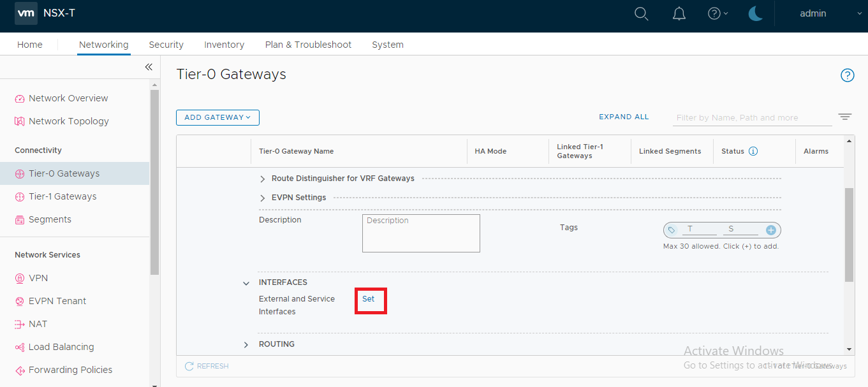Image resolution: width=868 pixels, height=387 pixels.
Task: Click the Load Balancing sidebar icon
Action: pos(19,347)
